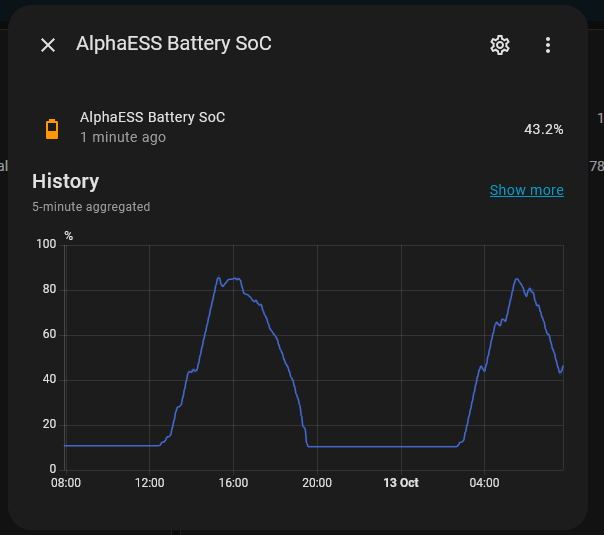Click the orange battery icon
The image size is (604, 535).
[52, 128]
